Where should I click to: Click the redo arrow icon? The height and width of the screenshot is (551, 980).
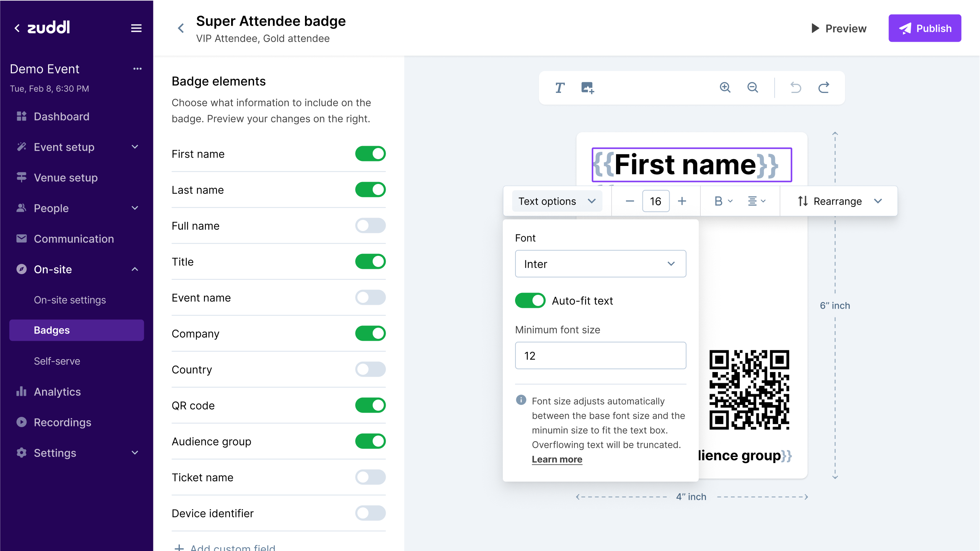[x=823, y=88]
